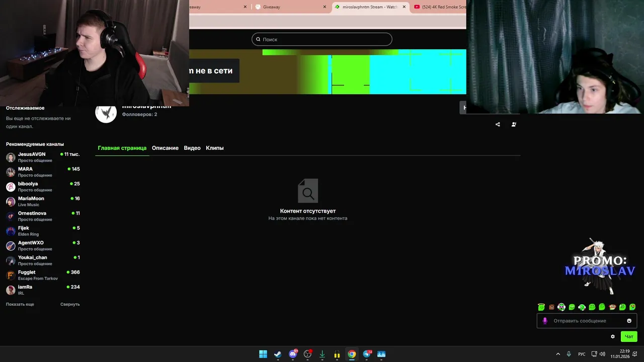This screenshot has width=644, height=362.
Task: Open Steam from the taskbar
Action: point(278,354)
